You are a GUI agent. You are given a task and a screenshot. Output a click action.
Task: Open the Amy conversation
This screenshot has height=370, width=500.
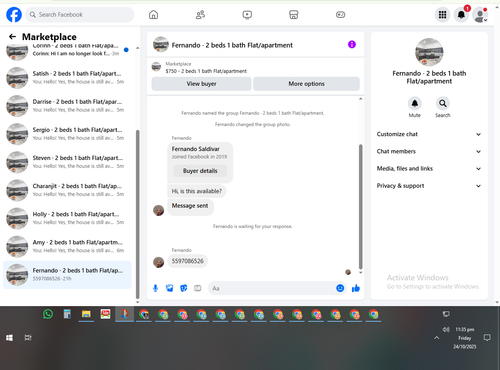[67, 246]
